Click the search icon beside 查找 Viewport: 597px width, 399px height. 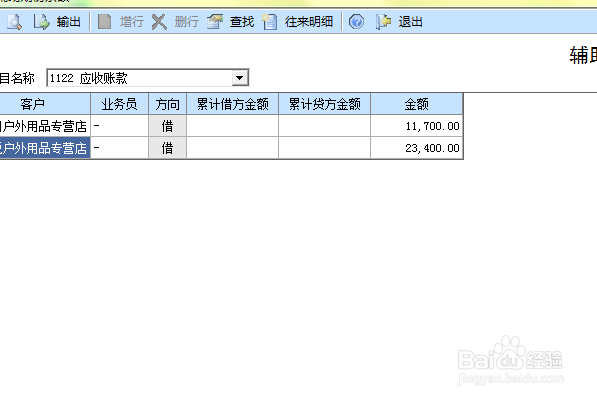215,22
